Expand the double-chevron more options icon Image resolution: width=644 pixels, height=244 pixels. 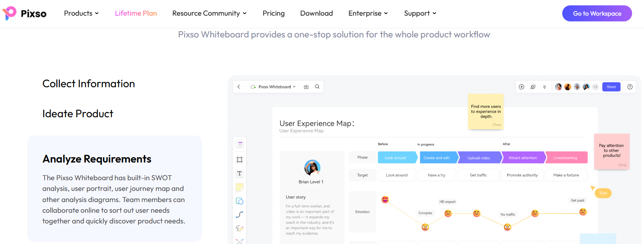click(545, 87)
